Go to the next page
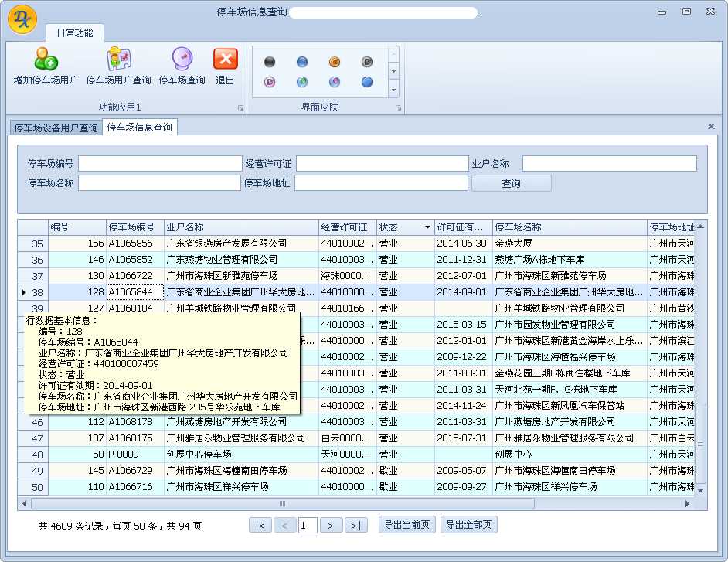The image size is (728, 562). click(x=331, y=526)
